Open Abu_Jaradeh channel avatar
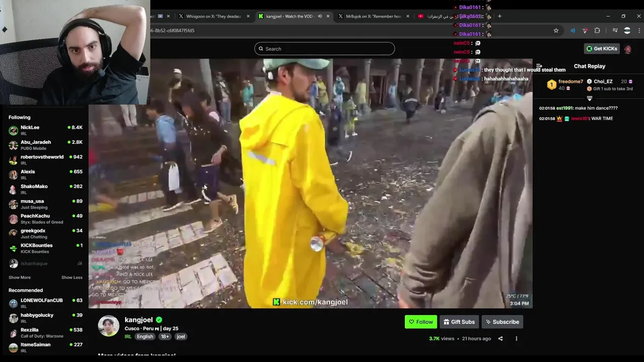 click(14, 145)
